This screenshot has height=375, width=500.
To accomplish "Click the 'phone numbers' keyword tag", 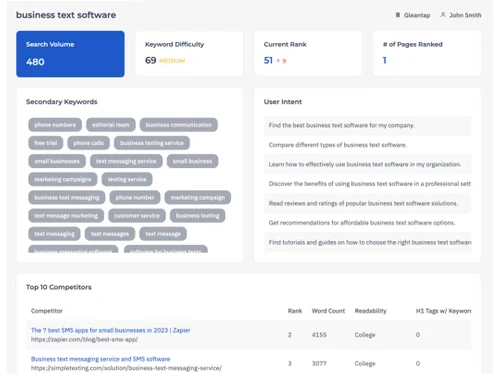I will tap(55, 125).
